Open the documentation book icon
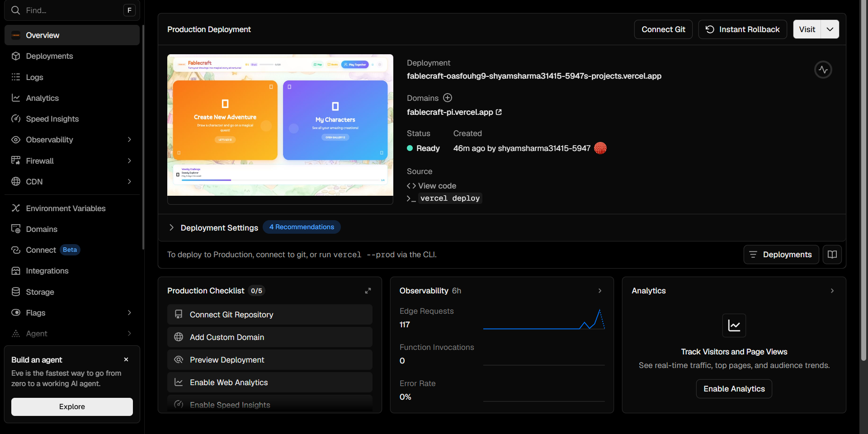868x434 pixels. pyautogui.click(x=832, y=255)
